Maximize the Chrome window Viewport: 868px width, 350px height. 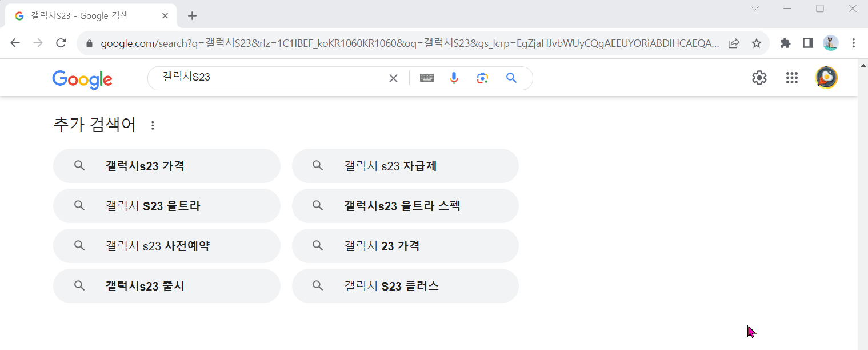click(820, 8)
